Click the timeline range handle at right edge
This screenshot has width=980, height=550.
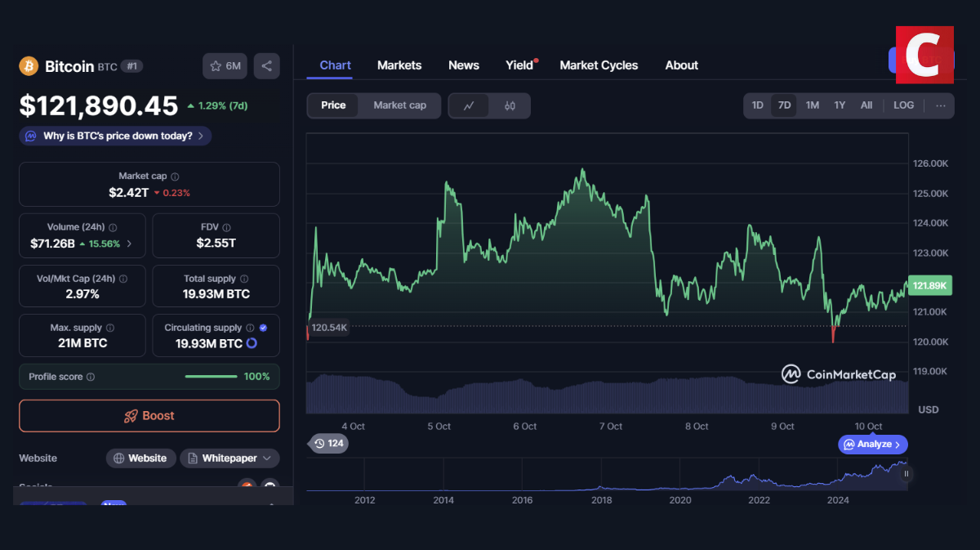coord(906,474)
